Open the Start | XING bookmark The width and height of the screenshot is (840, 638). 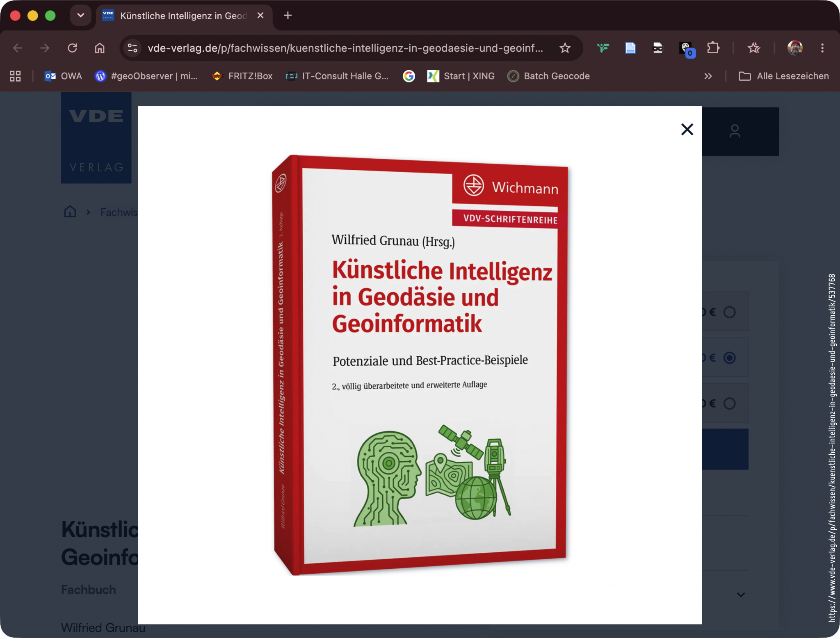(x=461, y=76)
